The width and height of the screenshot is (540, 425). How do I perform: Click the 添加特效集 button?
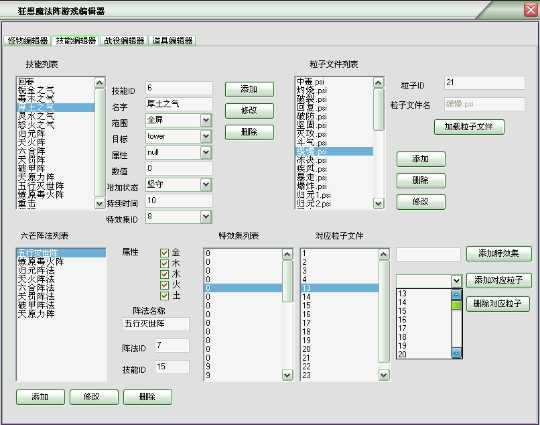[499, 254]
